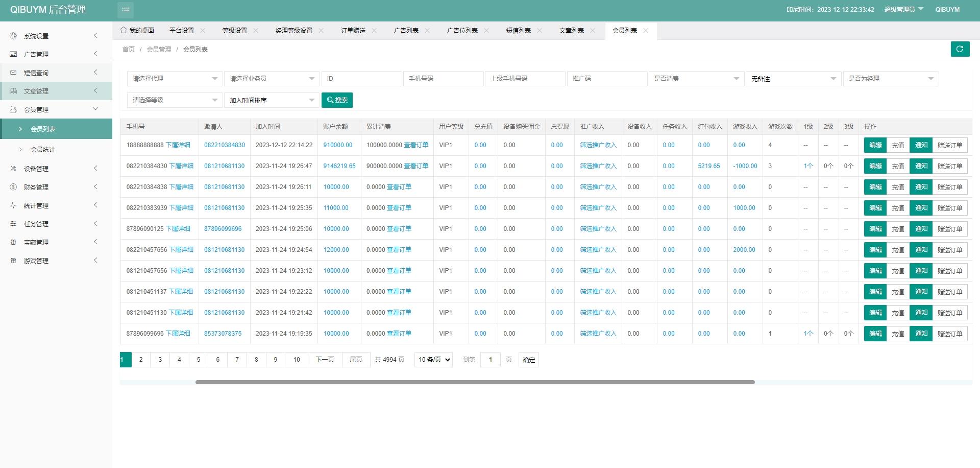
Task: Open the 是否消费 dropdown
Action: (696, 79)
